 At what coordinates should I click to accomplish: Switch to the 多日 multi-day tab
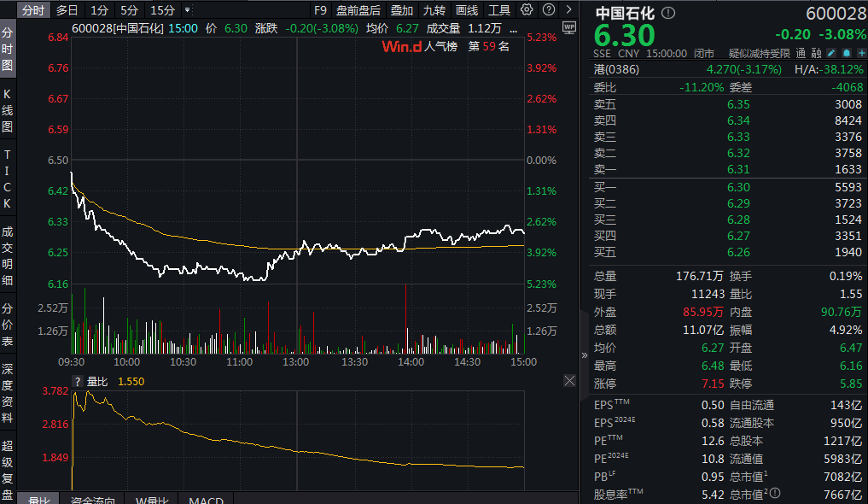pos(67,10)
